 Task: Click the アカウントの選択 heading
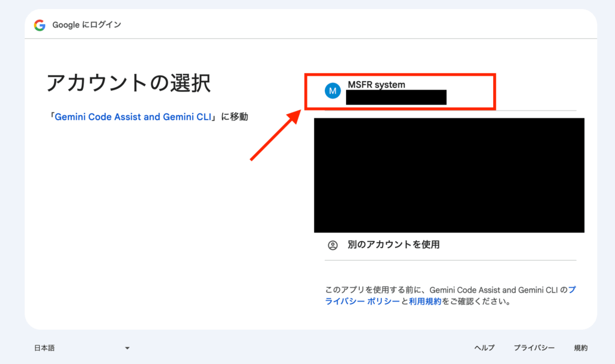(x=129, y=83)
